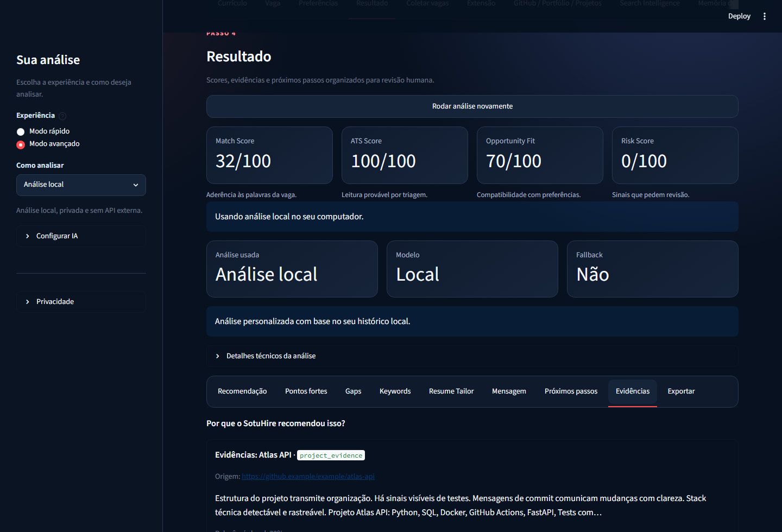Viewport: 782px width, 532px height.
Task: Switch to the Recomendação tab
Action: (x=242, y=391)
